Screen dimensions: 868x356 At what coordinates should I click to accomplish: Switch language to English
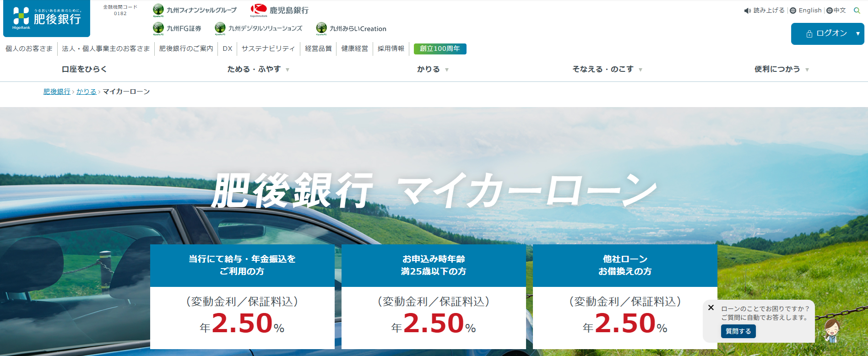coord(806,10)
